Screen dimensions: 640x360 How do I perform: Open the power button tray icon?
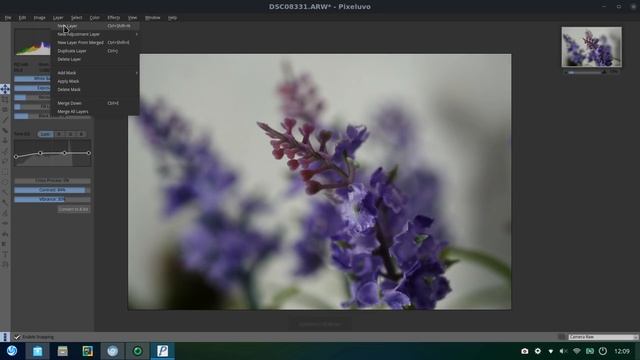[x=602, y=351]
